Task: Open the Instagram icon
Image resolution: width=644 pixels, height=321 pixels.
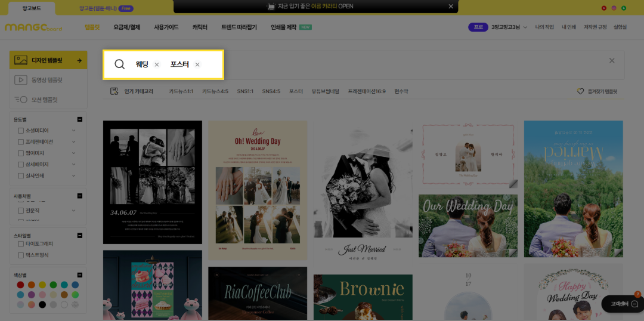Action: pyautogui.click(x=614, y=8)
